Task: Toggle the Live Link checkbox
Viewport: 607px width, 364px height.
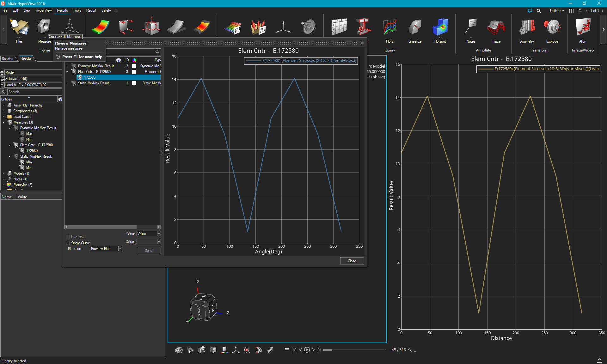Action: 68,237
